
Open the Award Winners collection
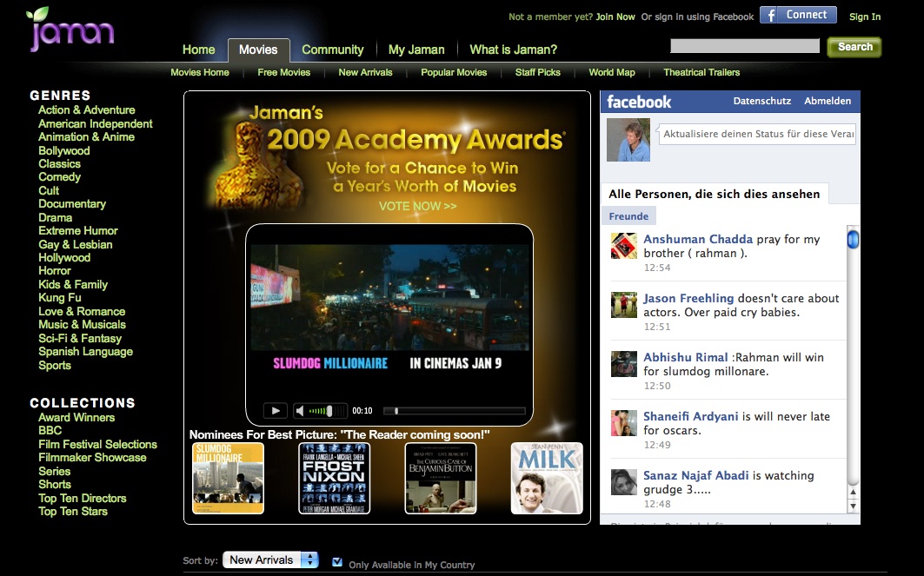76,418
